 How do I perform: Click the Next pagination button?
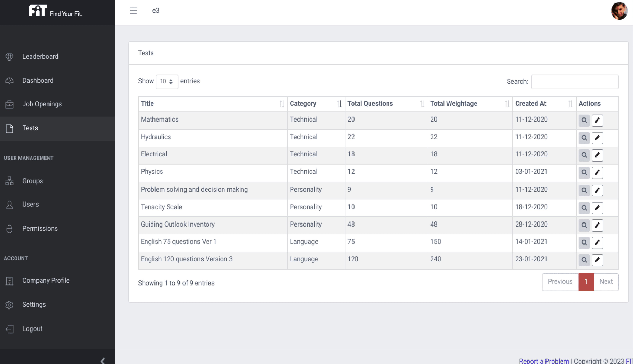click(606, 282)
